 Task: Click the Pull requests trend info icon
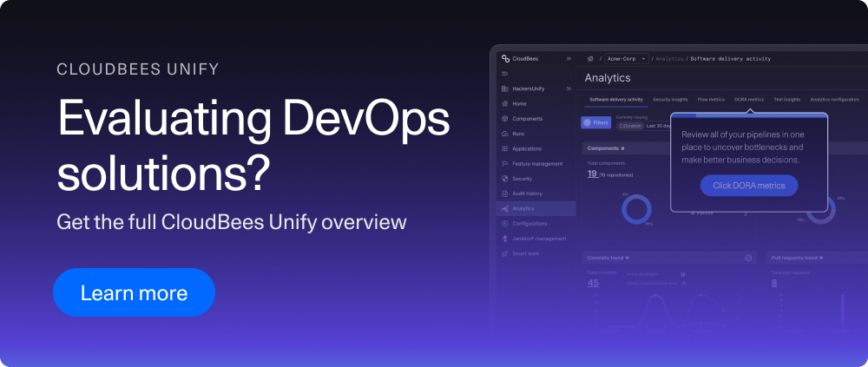[x=821, y=258]
